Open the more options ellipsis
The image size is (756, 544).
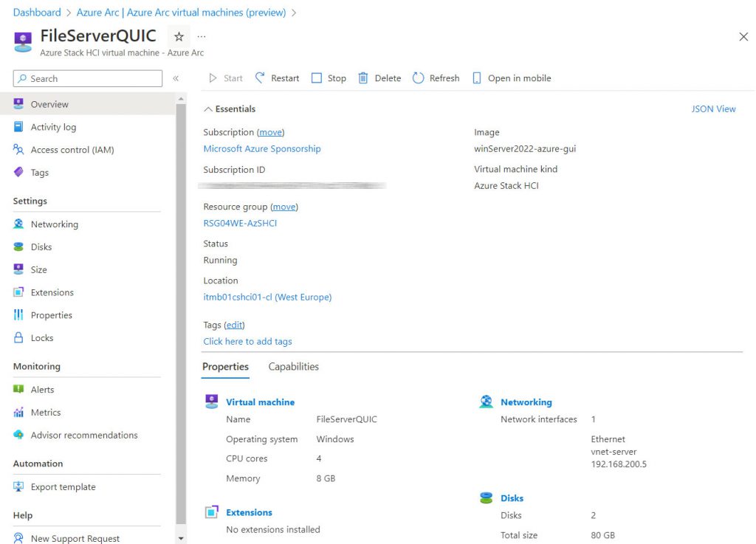[202, 37]
